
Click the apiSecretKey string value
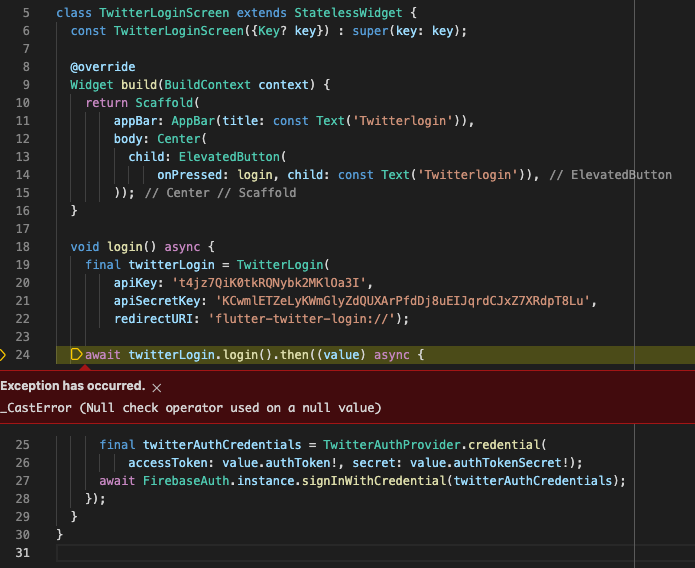(x=403, y=301)
